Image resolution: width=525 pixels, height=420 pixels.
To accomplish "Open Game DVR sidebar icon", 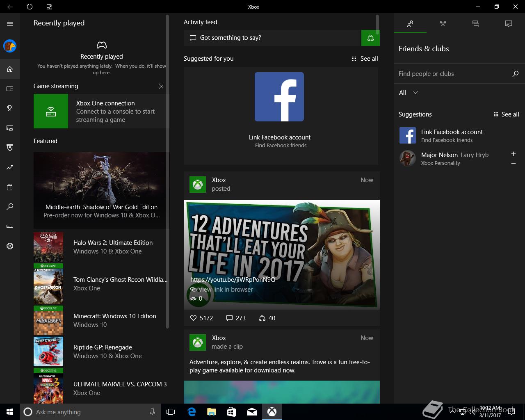I will point(10,128).
